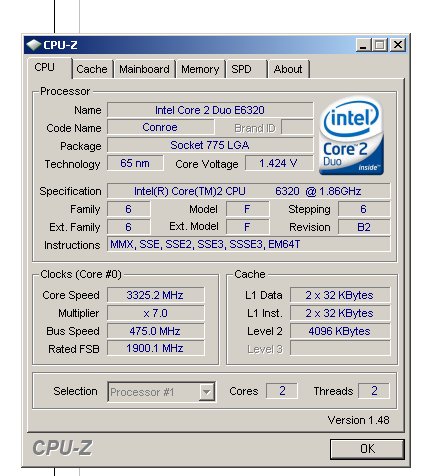
Task: Click the Code Name value Conroe
Action: [x=160, y=127]
